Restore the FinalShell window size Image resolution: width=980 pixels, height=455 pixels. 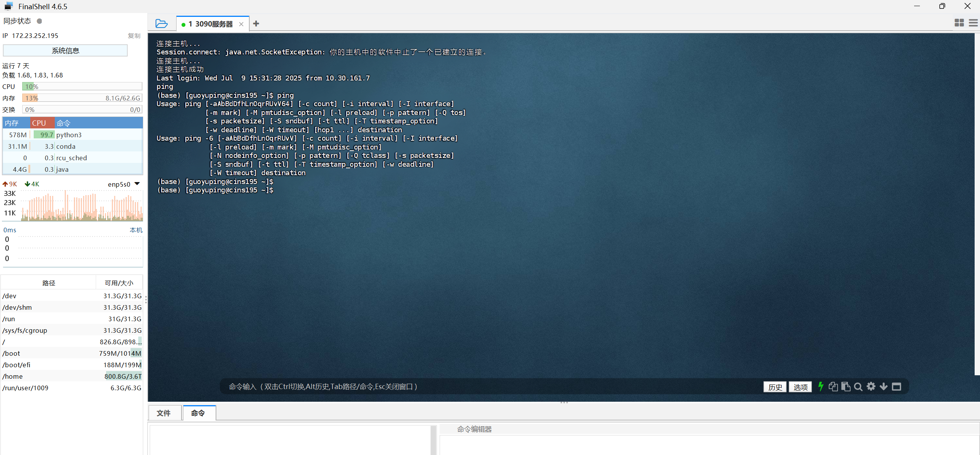click(x=942, y=6)
